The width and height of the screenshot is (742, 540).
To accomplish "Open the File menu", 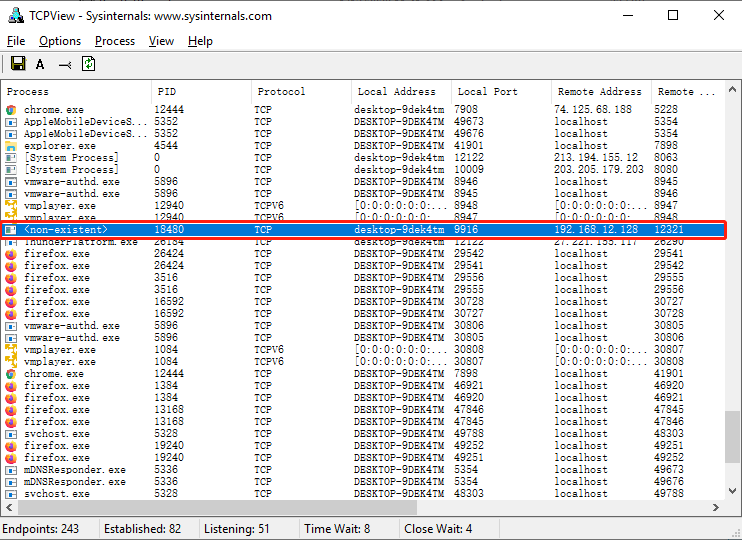I will click(x=16, y=41).
